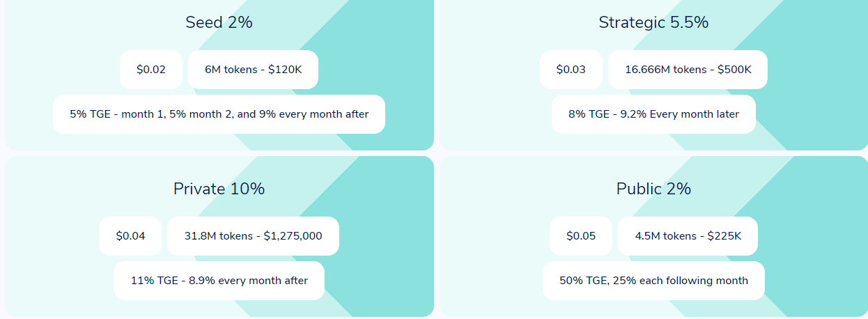868x319 pixels.
Task: Select the 11% TGE vesting pill
Action: click(219, 281)
